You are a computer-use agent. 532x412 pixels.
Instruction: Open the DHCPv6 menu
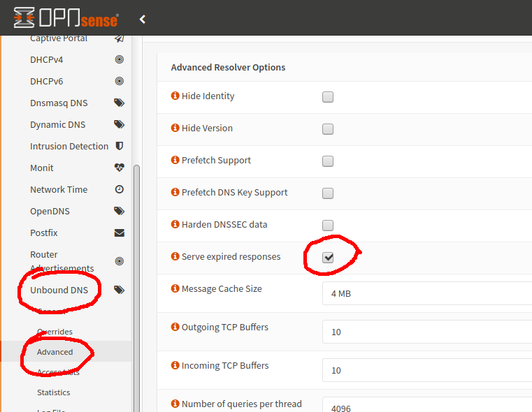pos(46,82)
